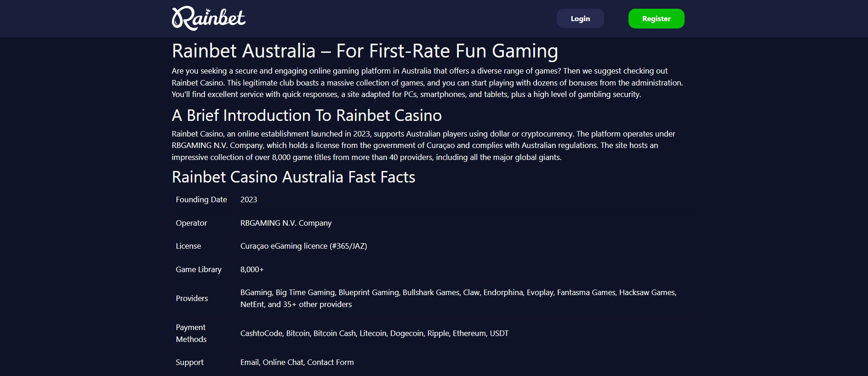This screenshot has height=376, width=868.
Task: Click the 'Support' row label
Action: 189,362
